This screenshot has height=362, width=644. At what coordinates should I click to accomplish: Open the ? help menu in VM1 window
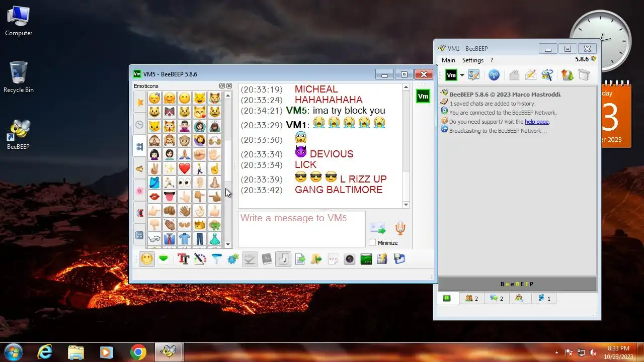[x=492, y=60]
